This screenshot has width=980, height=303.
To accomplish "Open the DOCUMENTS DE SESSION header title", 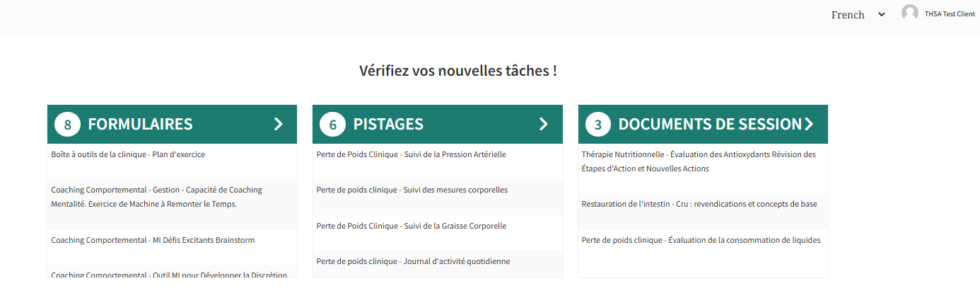I will 710,125.
